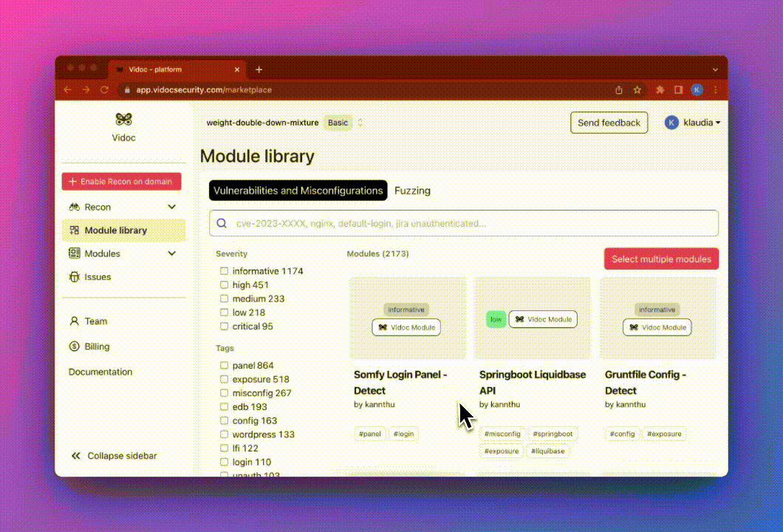Click the plus icon in Enable Recon button
This screenshot has height=532, width=783.
pos(73,181)
